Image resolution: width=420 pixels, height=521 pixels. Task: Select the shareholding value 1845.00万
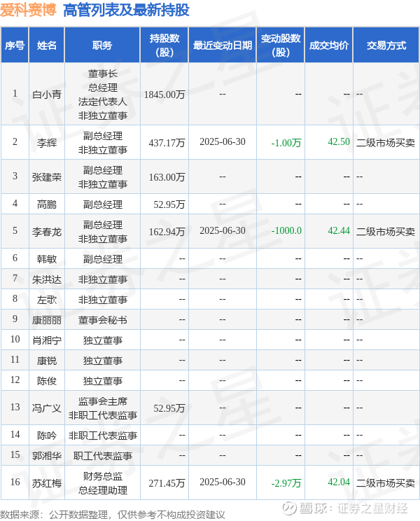click(164, 95)
